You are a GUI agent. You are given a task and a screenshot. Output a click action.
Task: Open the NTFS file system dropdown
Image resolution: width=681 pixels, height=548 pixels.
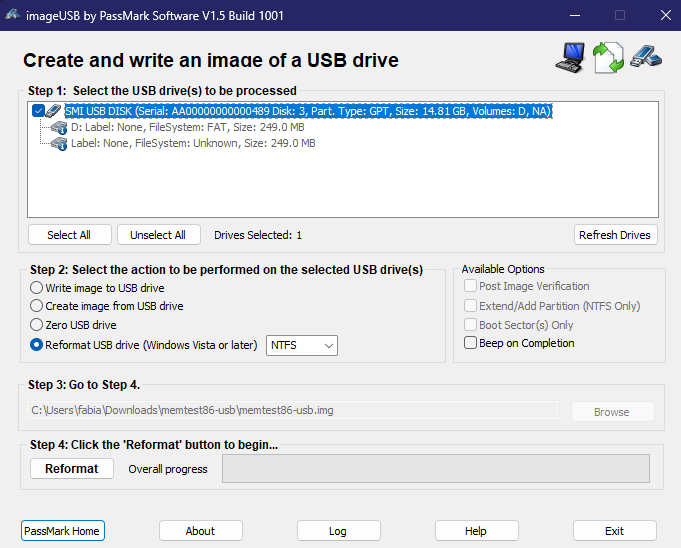[302, 345]
